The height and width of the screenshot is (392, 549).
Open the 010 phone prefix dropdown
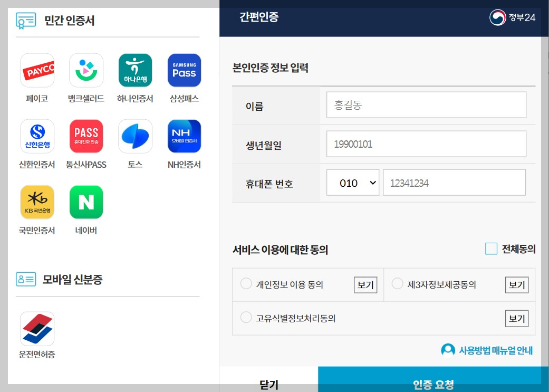[x=353, y=183]
